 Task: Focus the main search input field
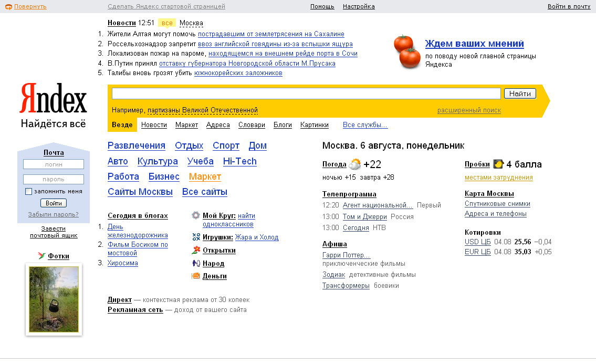pos(306,93)
